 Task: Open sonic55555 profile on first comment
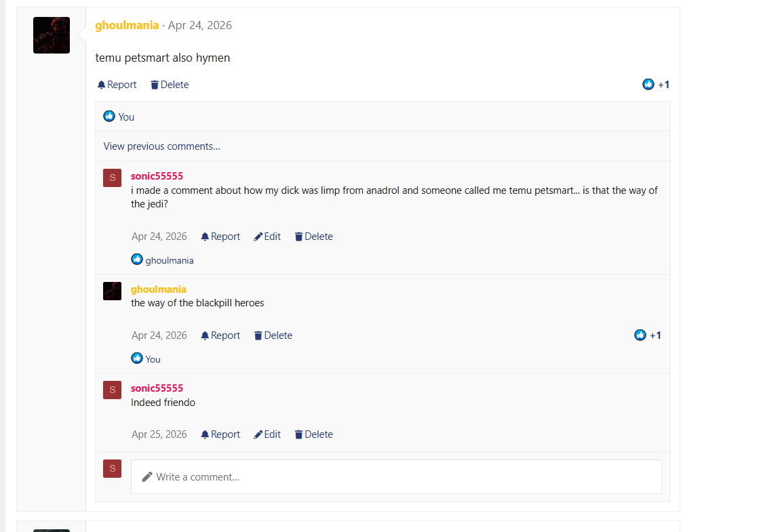[x=157, y=176]
